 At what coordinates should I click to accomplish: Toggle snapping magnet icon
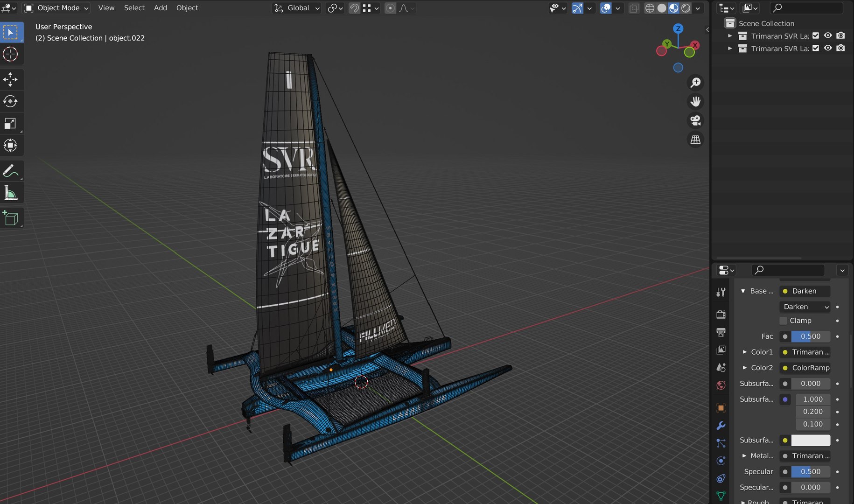pyautogui.click(x=355, y=8)
